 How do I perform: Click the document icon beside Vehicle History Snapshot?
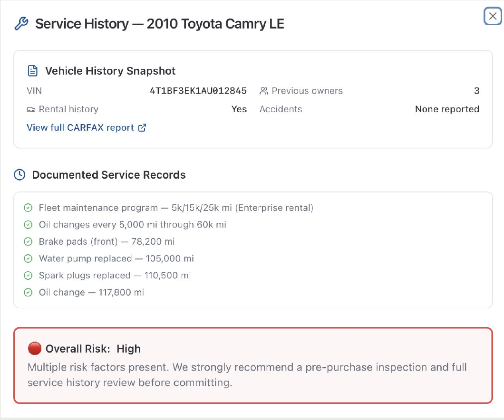tap(32, 71)
